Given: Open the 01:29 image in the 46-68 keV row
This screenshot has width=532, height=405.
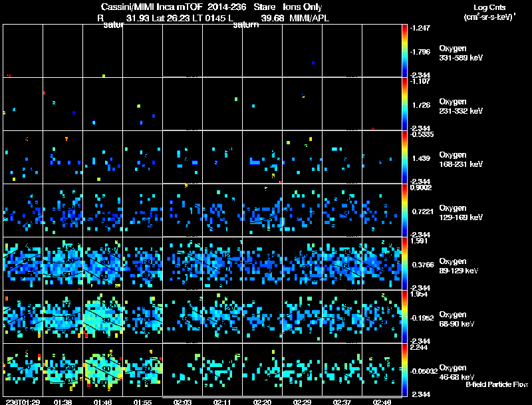Looking at the screenshot, I should (x=23, y=370).
